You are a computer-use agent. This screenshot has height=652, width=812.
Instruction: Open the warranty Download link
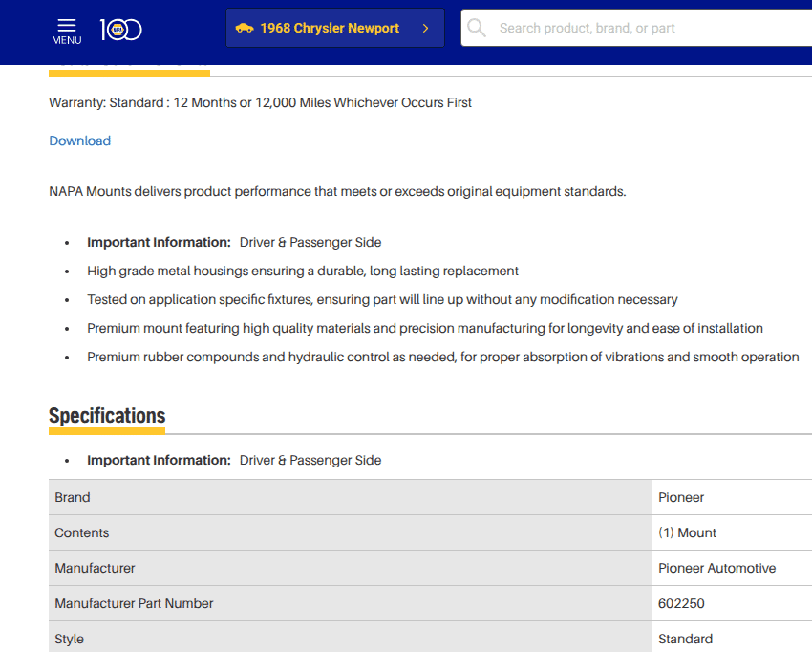tap(79, 141)
